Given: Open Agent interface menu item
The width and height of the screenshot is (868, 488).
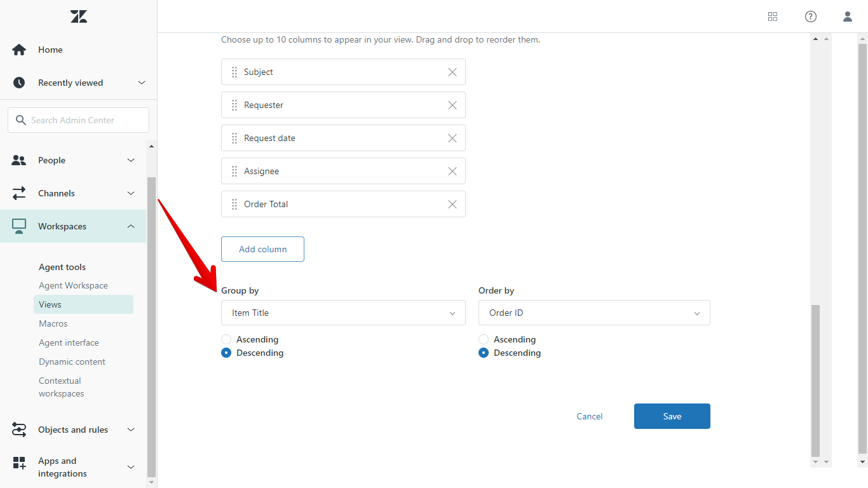Looking at the screenshot, I should click(x=69, y=342).
